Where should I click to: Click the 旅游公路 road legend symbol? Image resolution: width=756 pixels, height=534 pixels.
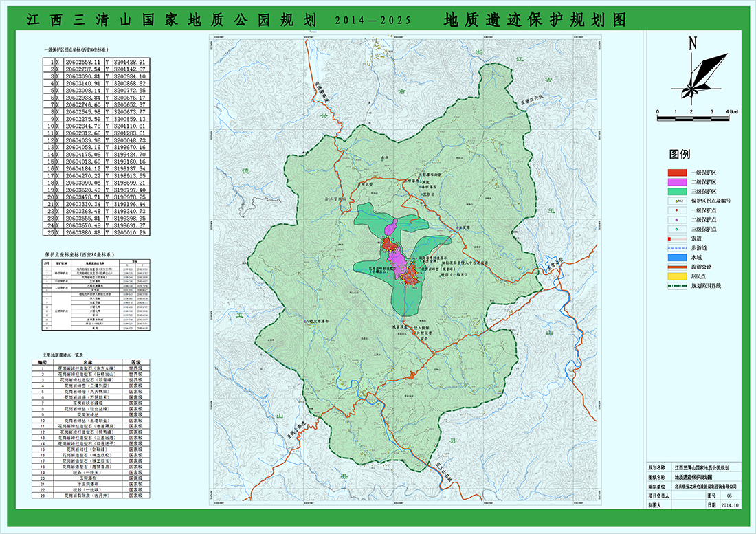(676, 266)
